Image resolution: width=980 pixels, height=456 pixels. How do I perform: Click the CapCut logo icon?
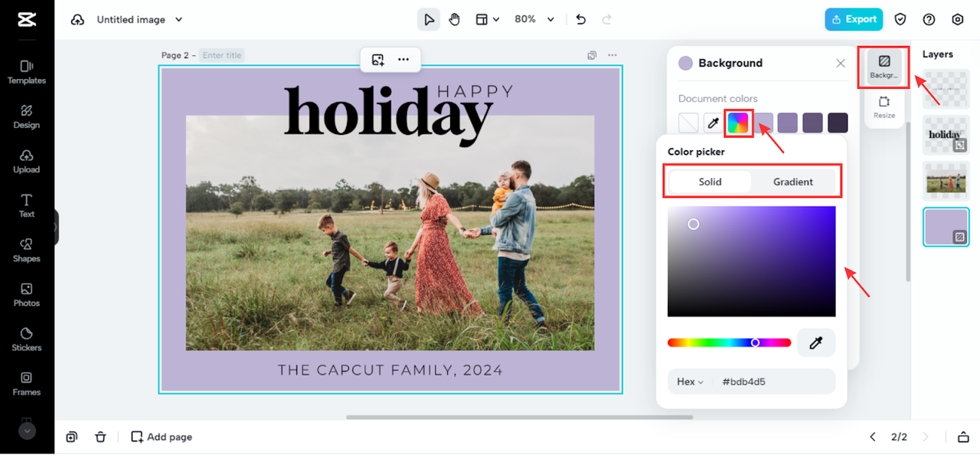point(27,20)
